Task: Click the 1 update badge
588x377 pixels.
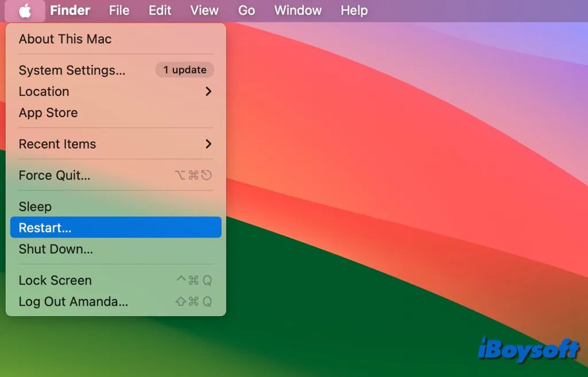Action: pyautogui.click(x=184, y=69)
